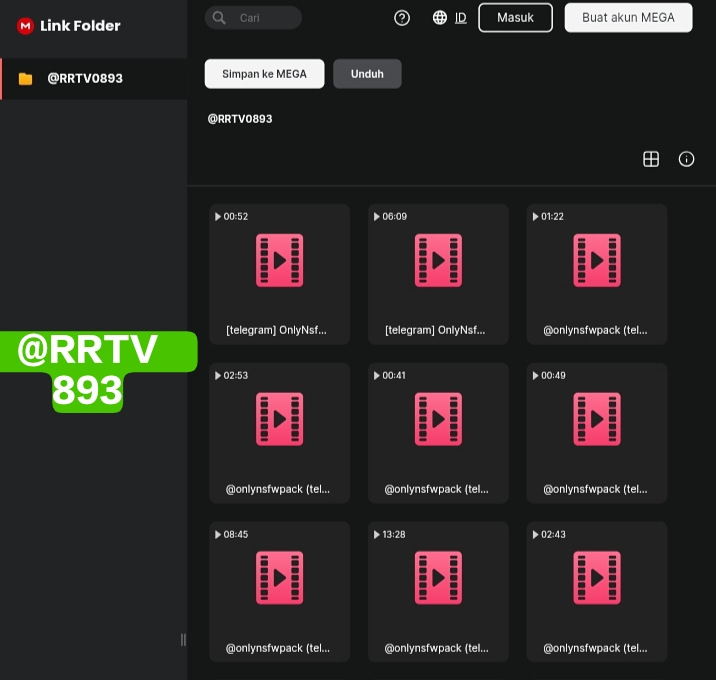The width and height of the screenshot is (716, 680).
Task: Click file name under the 00:49 video
Action: 595,489
